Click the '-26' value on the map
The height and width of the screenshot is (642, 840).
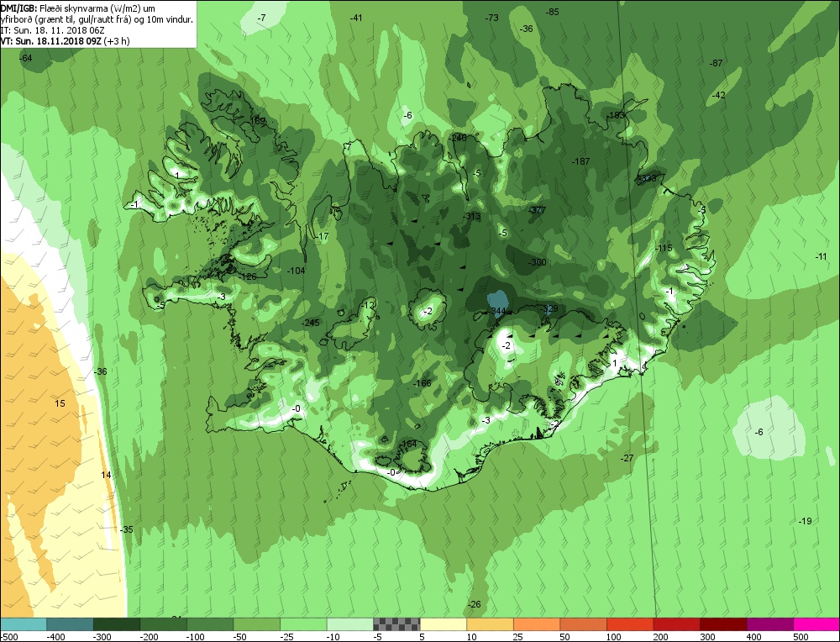click(x=474, y=604)
